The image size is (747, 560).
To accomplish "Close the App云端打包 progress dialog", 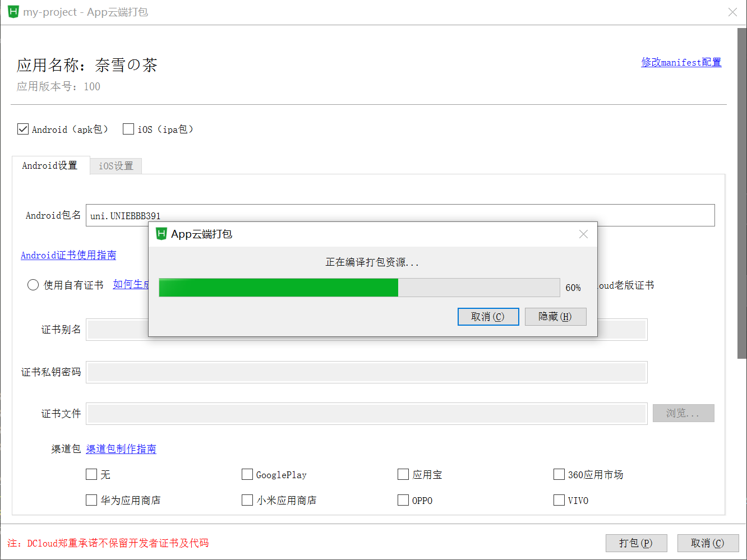I will point(583,234).
